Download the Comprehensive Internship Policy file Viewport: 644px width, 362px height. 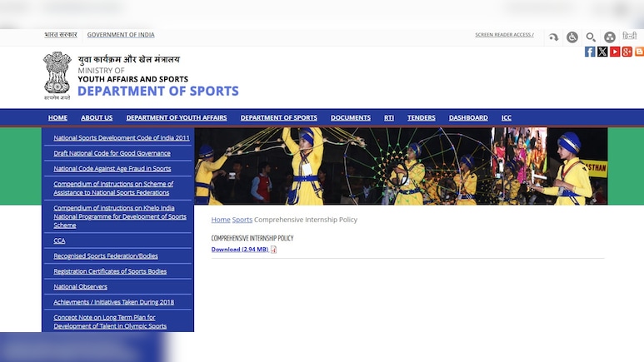click(239, 250)
